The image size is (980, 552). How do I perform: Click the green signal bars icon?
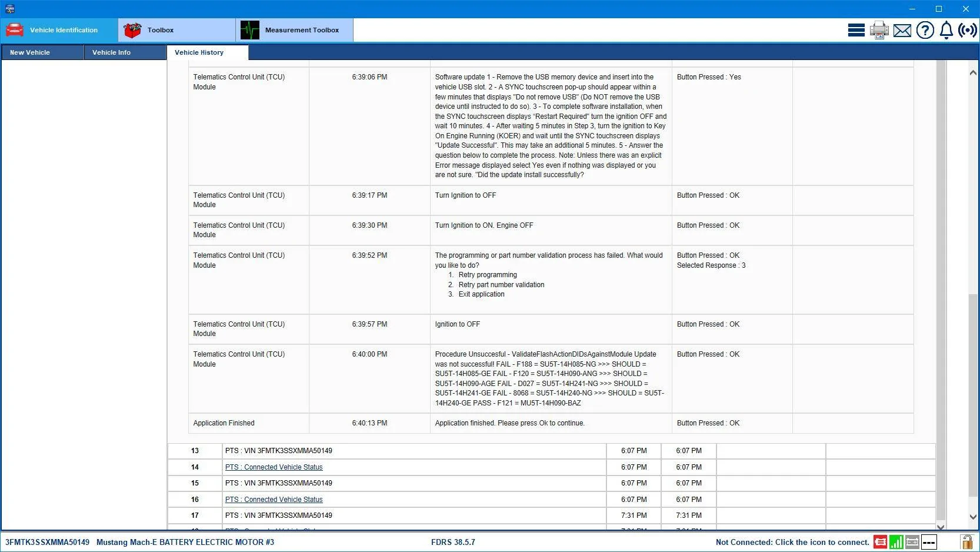896,542
